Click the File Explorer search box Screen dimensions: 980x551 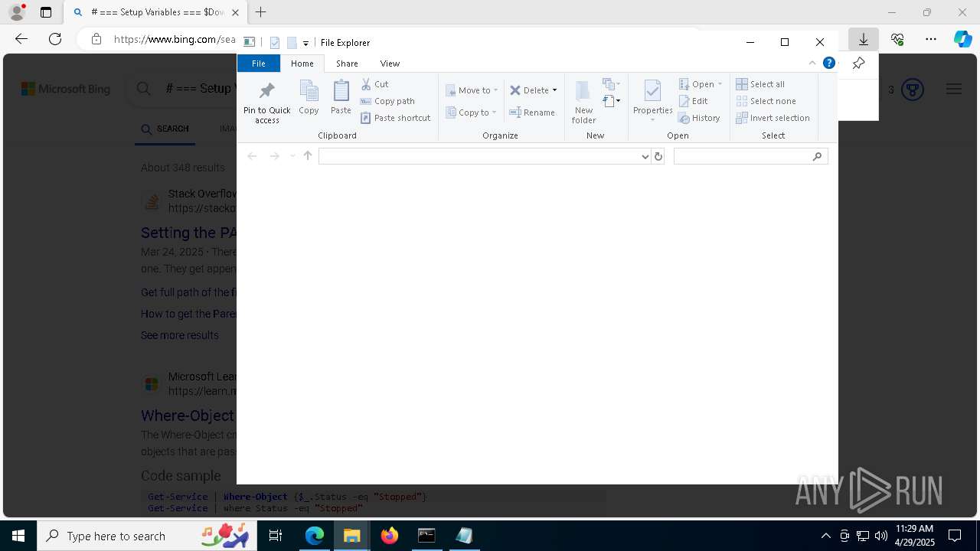(x=750, y=156)
